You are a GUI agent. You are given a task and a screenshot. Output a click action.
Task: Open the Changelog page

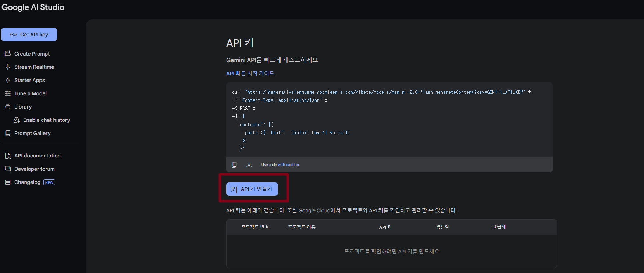coord(27,182)
